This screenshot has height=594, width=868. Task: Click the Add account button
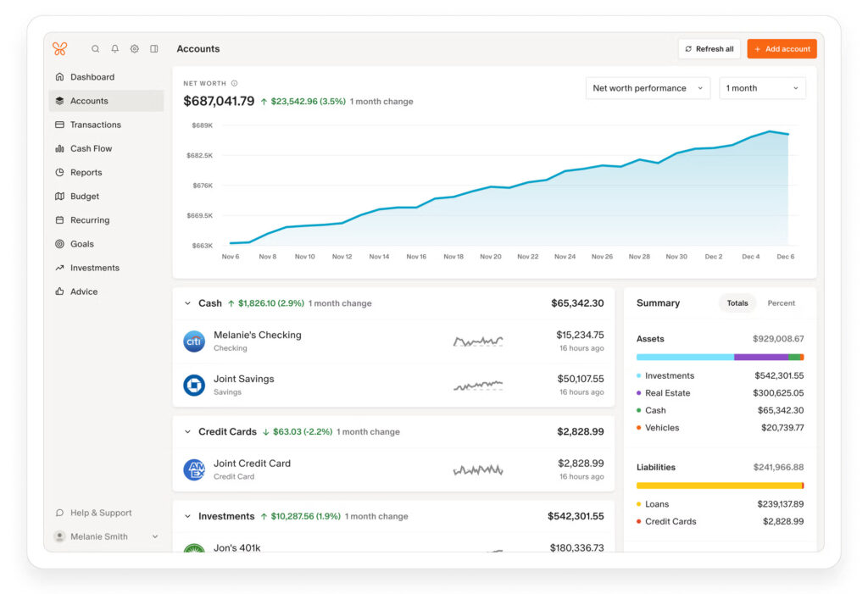point(782,49)
